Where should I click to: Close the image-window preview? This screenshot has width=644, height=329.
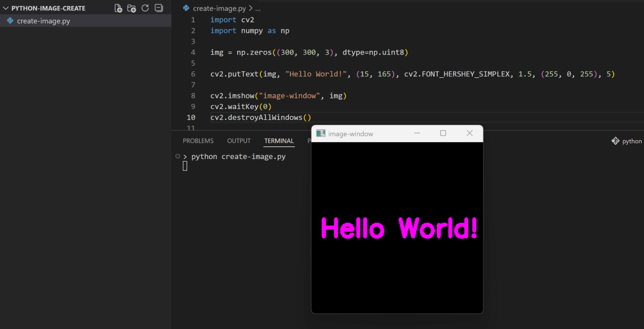coord(469,133)
